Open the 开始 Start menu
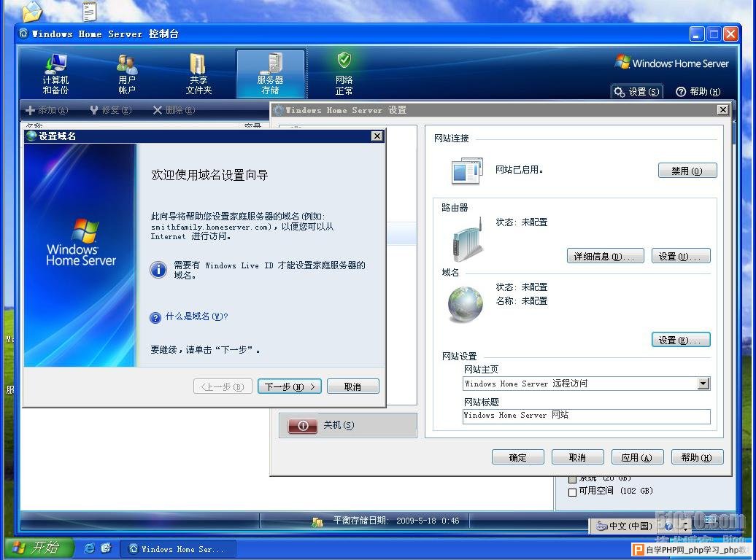Viewport: 756px width, 560px height. (39, 548)
